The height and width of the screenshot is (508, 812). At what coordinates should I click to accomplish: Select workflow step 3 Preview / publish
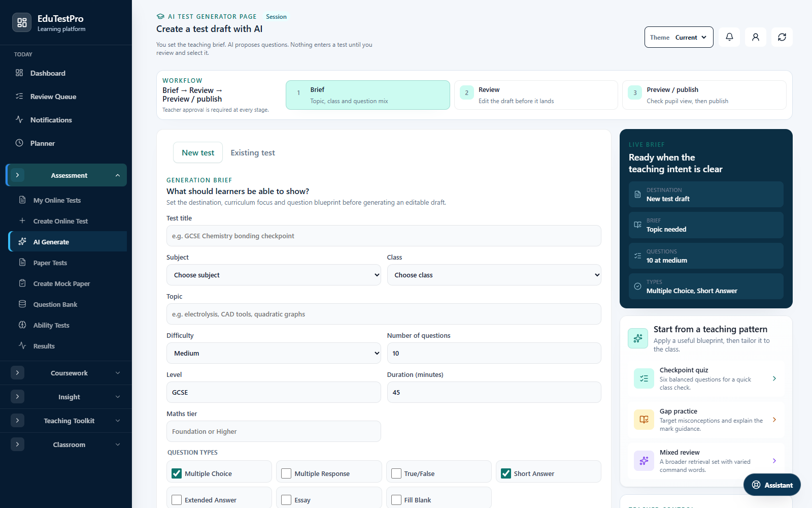coord(704,95)
